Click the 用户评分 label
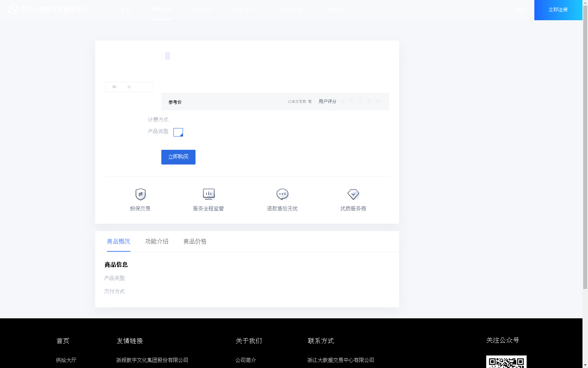Image resolution: width=588 pixels, height=368 pixels. pyautogui.click(x=327, y=101)
